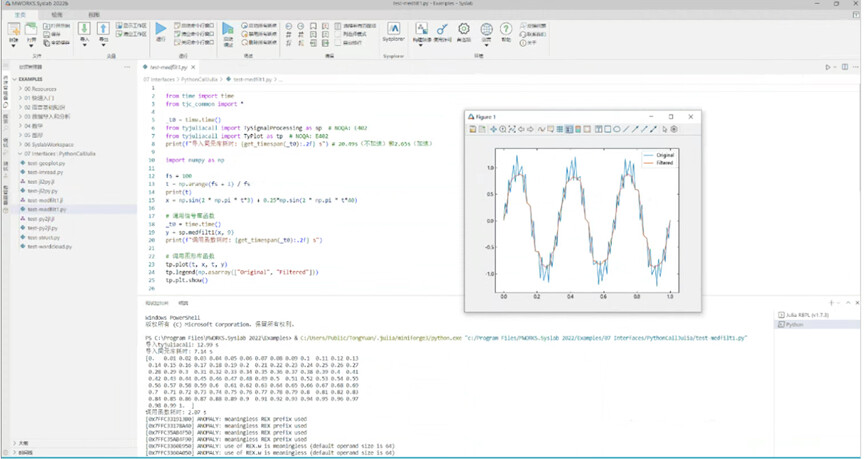The height and width of the screenshot is (459, 864).
Task: Select the pointer cursor tool in Figure 1
Action: (x=665, y=129)
